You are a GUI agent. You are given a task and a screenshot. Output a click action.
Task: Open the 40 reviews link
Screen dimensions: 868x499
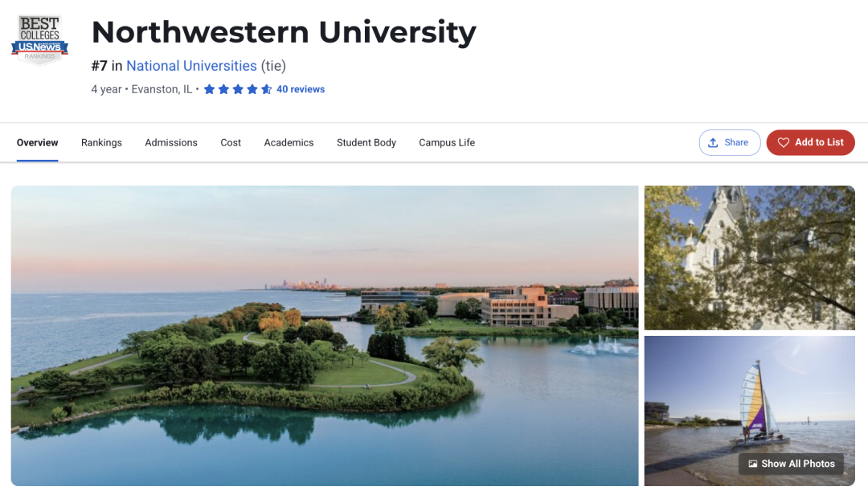301,89
